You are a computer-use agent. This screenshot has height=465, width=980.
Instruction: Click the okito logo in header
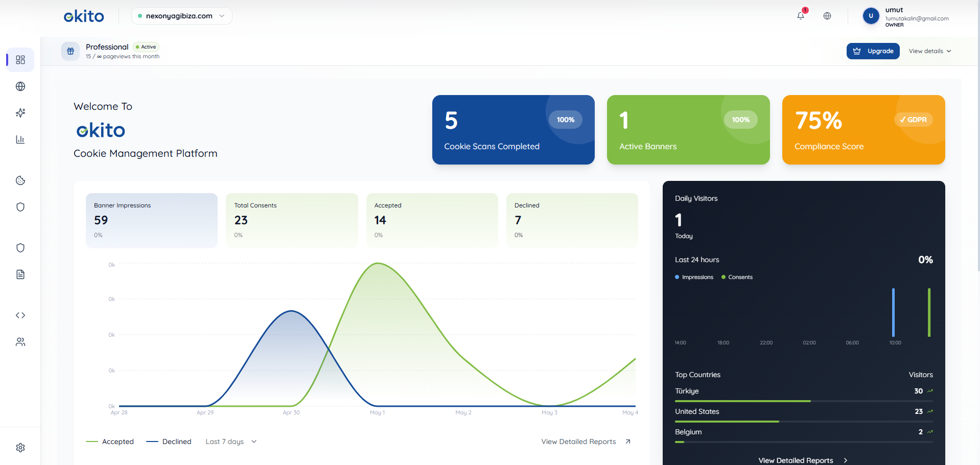coord(84,16)
